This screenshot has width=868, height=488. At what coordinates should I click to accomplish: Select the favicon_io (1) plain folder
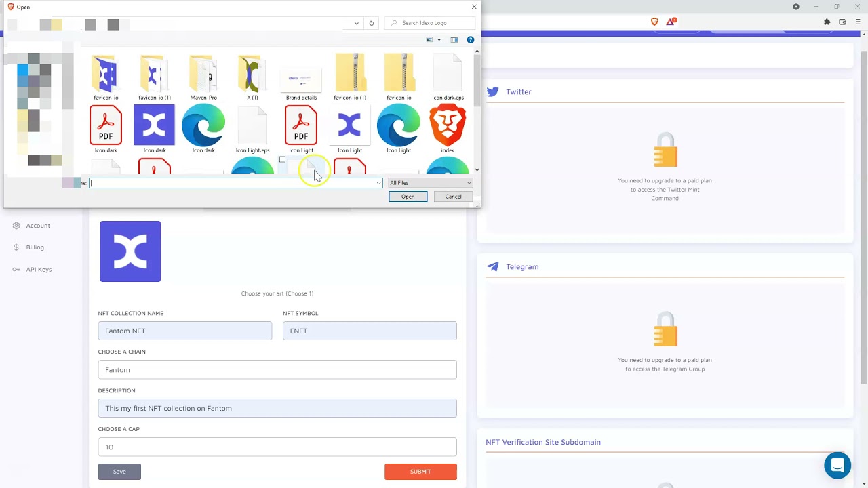pyautogui.click(x=155, y=77)
